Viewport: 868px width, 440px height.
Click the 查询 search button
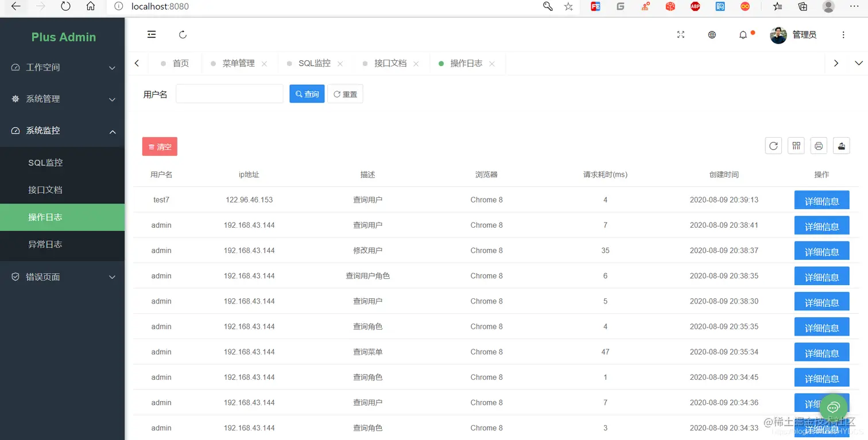(307, 94)
